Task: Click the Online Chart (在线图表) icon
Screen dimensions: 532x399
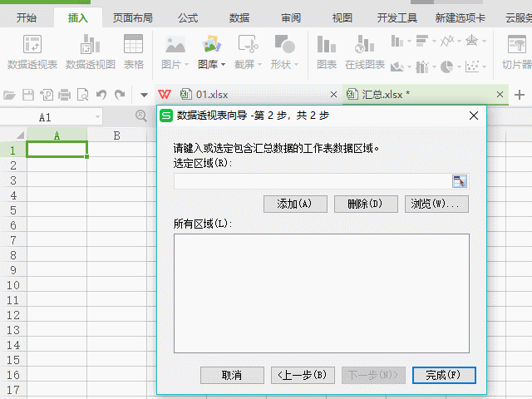Action: [x=364, y=44]
